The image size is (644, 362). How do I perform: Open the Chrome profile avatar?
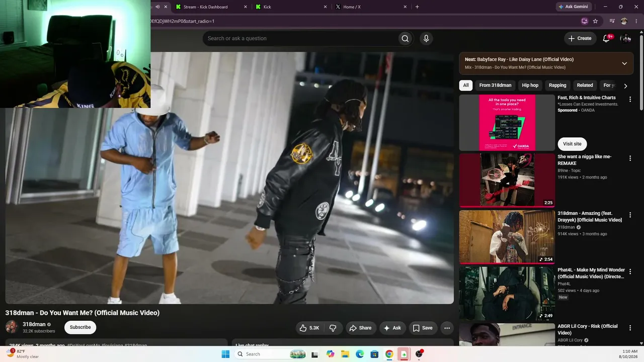[624, 21]
